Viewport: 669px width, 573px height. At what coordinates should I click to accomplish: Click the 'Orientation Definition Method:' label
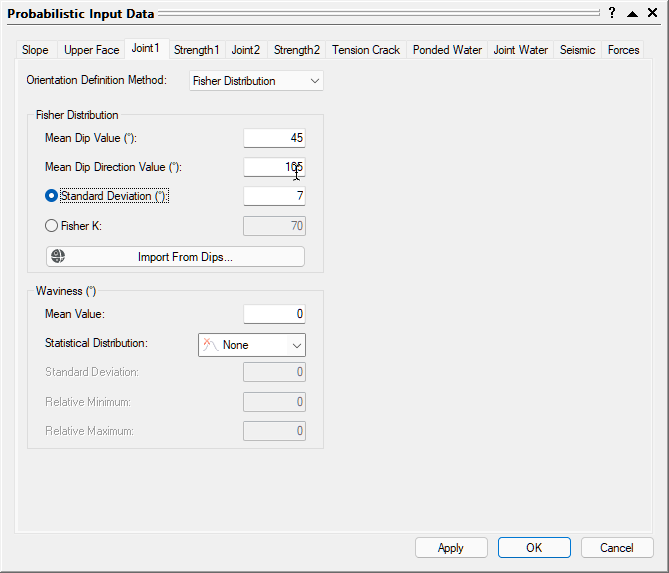pyautogui.click(x=97, y=80)
